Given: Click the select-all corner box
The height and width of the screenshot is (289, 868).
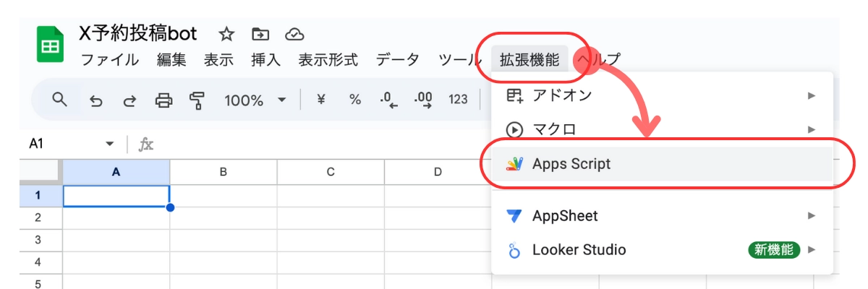Looking at the screenshot, I should (41, 172).
